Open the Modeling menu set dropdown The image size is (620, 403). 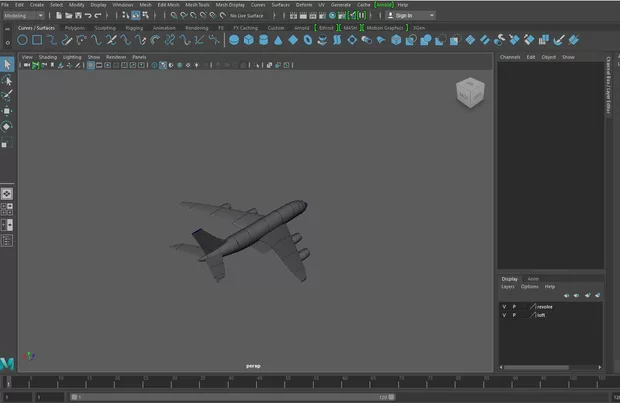pyautogui.click(x=24, y=16)
